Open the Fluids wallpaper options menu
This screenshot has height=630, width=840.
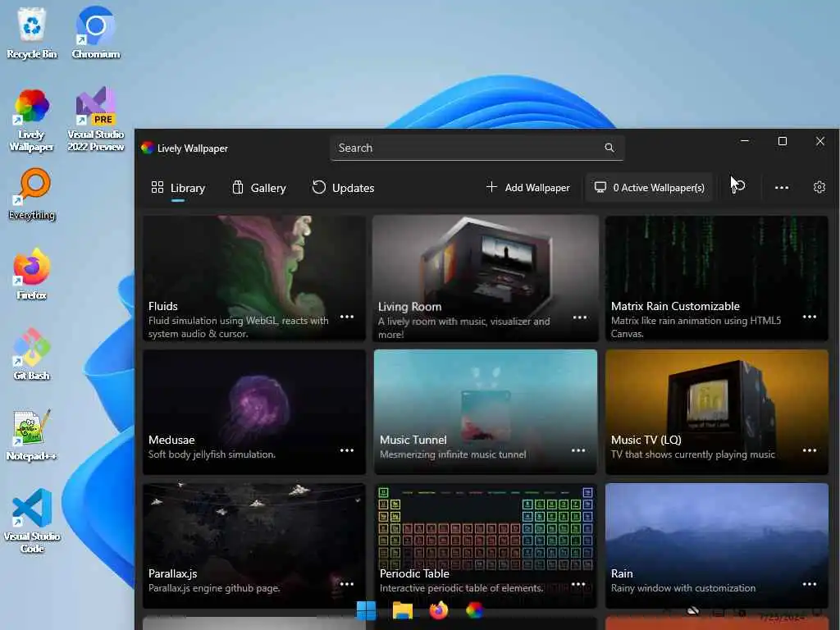347,317
